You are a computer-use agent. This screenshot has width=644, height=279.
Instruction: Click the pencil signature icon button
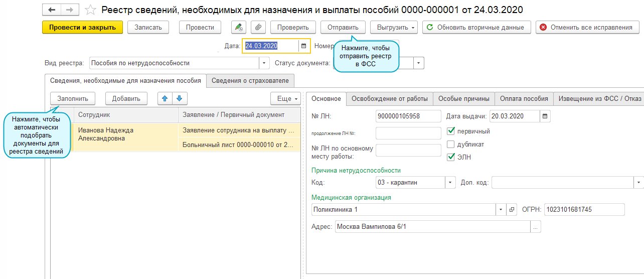(238, 28)
